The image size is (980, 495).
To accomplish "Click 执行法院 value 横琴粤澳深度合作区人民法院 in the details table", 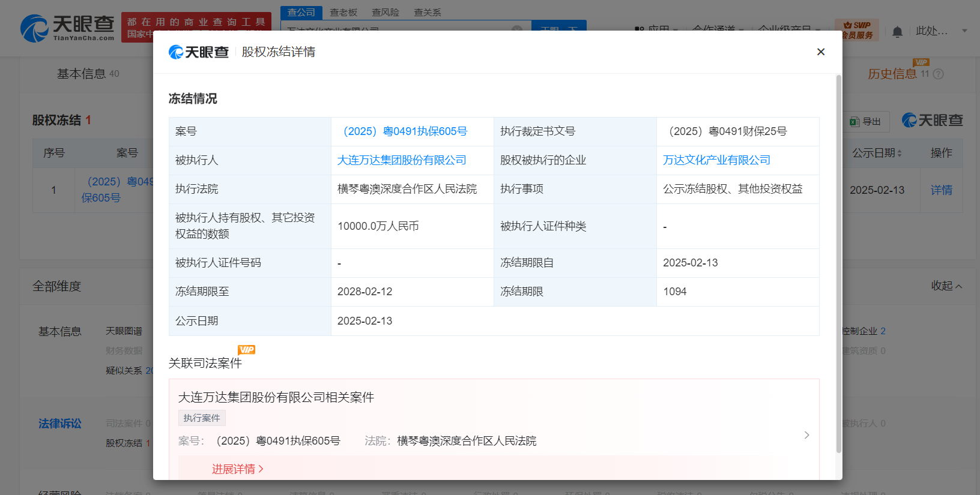I will click(x=407, y=189).
